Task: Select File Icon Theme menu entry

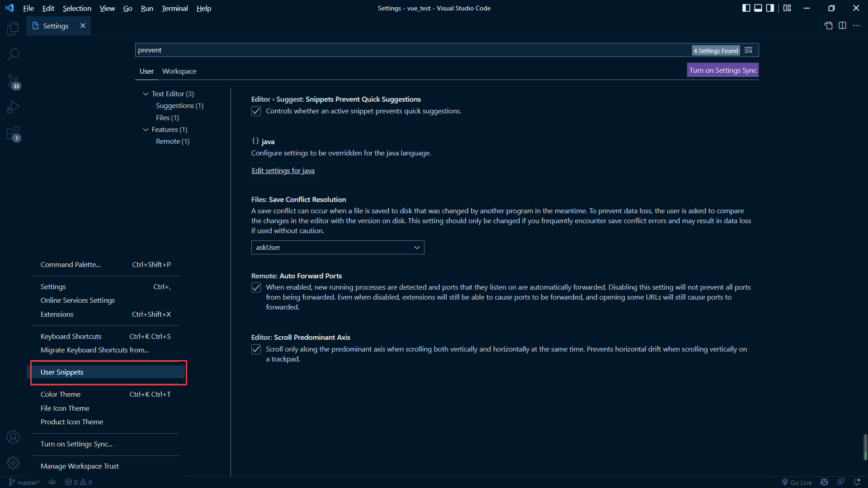Action: pos(106,408)
